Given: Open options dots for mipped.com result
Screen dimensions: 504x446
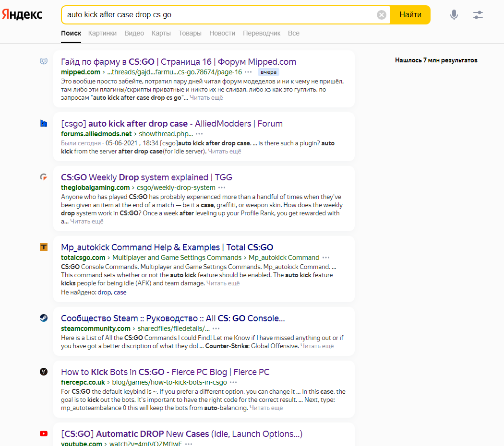Looking at the screenshot, I should point(248,72).
